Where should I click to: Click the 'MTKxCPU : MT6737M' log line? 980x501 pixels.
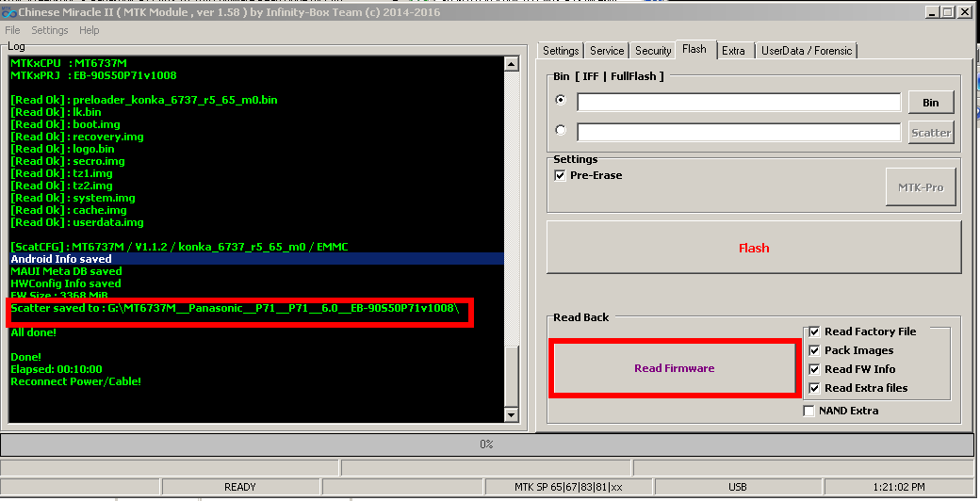point(69,63)
